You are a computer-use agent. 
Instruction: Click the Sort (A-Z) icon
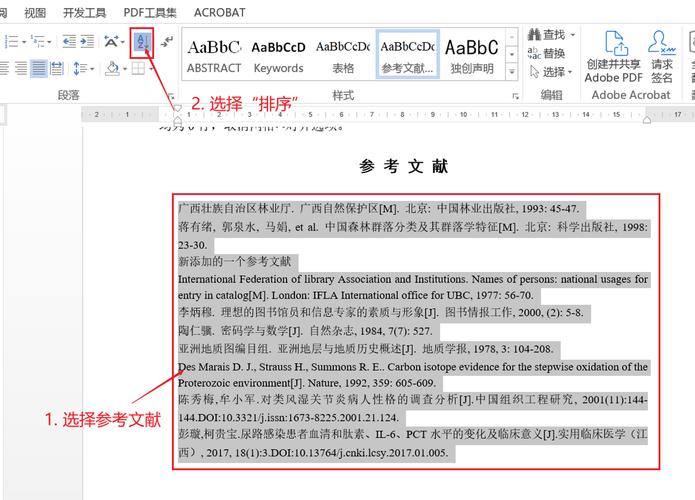coord(142,42)
